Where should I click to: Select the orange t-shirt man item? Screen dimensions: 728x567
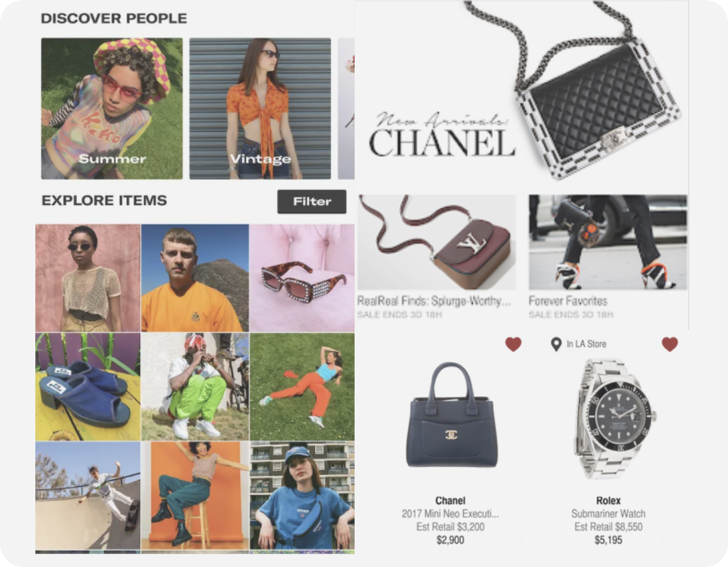(195, 278)
